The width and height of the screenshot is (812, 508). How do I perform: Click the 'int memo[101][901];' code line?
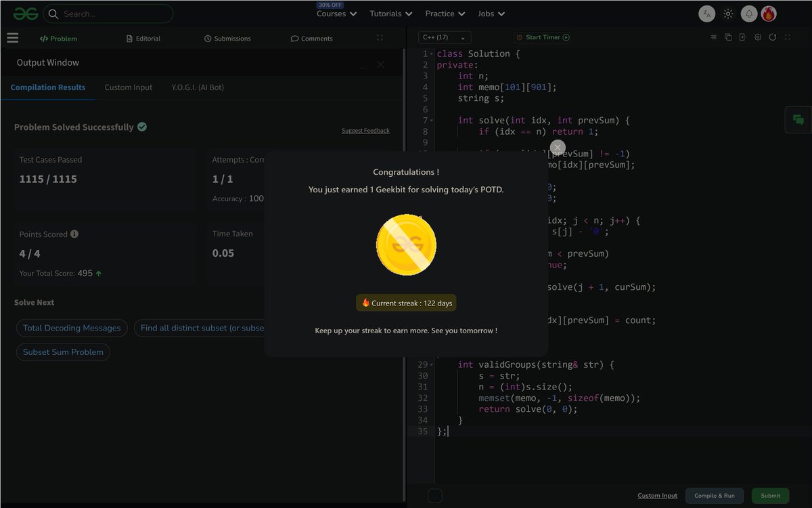point(507,87)
